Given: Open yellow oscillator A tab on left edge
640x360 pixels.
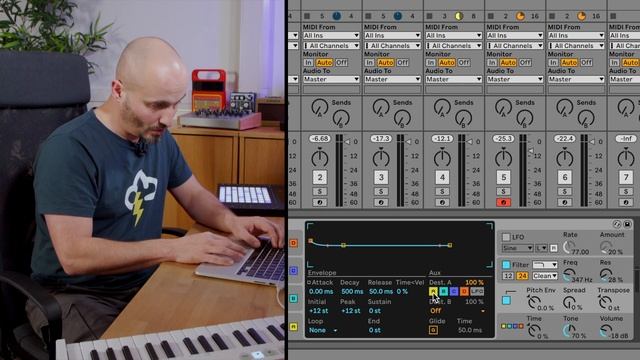Looking at the screenshot, I should tap(293, 327).
